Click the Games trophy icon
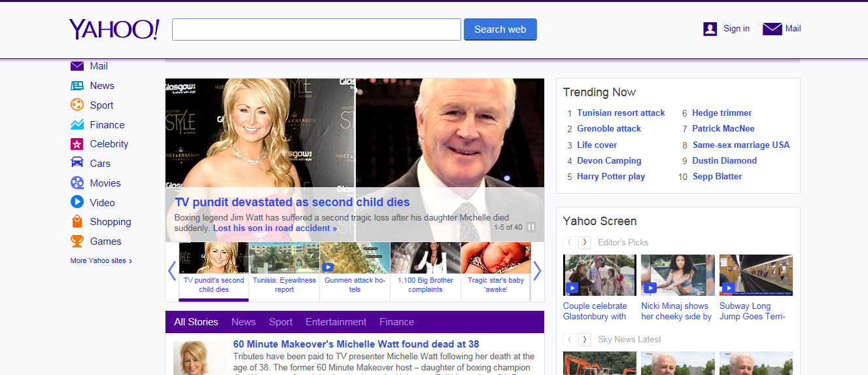Screen dimensions: 868x375 pos(77,241)
